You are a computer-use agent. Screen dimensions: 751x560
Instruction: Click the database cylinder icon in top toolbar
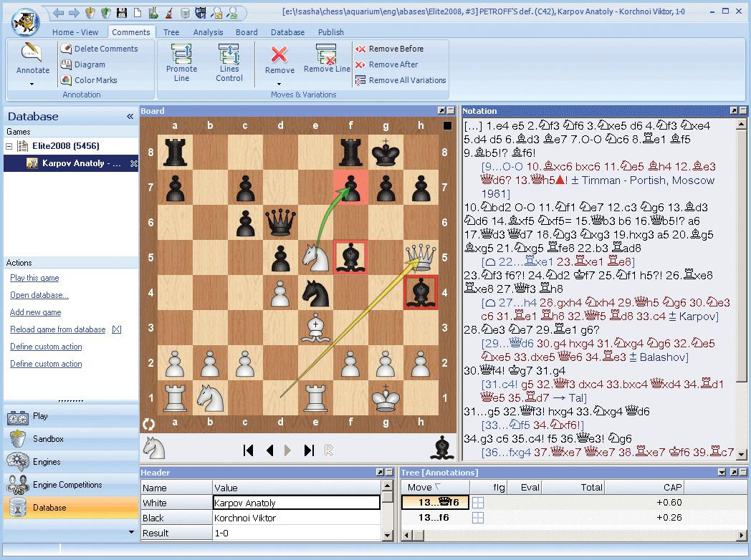(185, 13)
